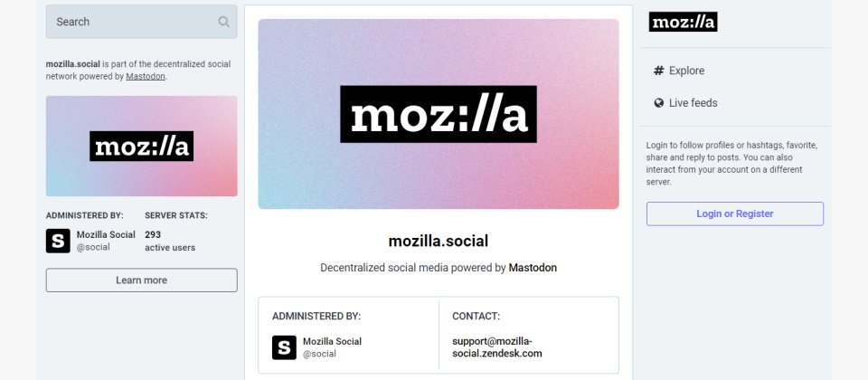Click the hashtag icon beside Explore
This screenshot has height=380, width=868.
pyautogui.click(x=659, y=71)
